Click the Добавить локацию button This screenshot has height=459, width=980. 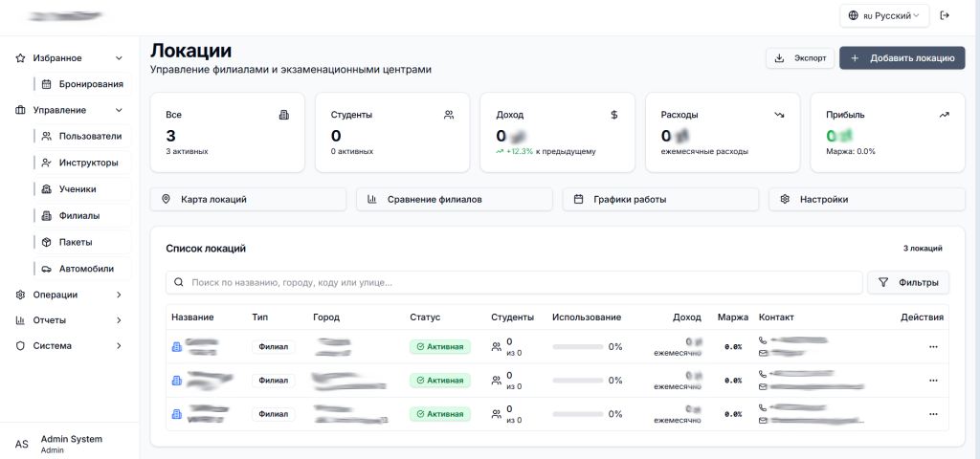coord(902,58)
